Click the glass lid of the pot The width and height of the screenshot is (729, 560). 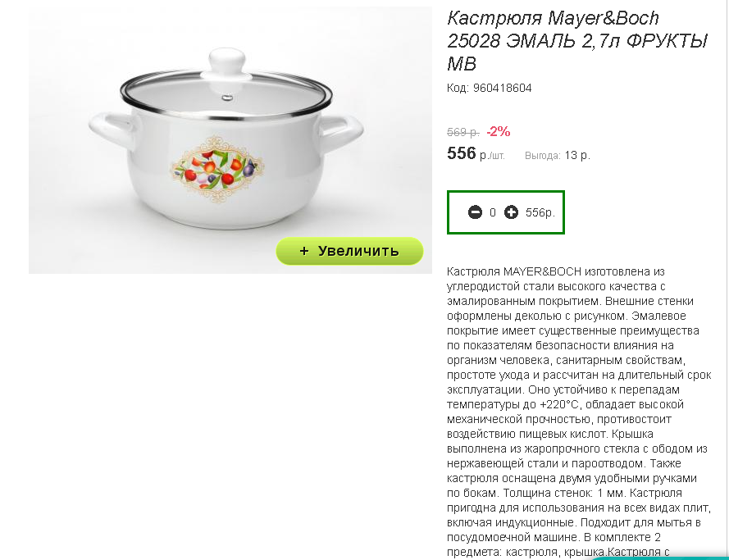click(x=226, y=95)
